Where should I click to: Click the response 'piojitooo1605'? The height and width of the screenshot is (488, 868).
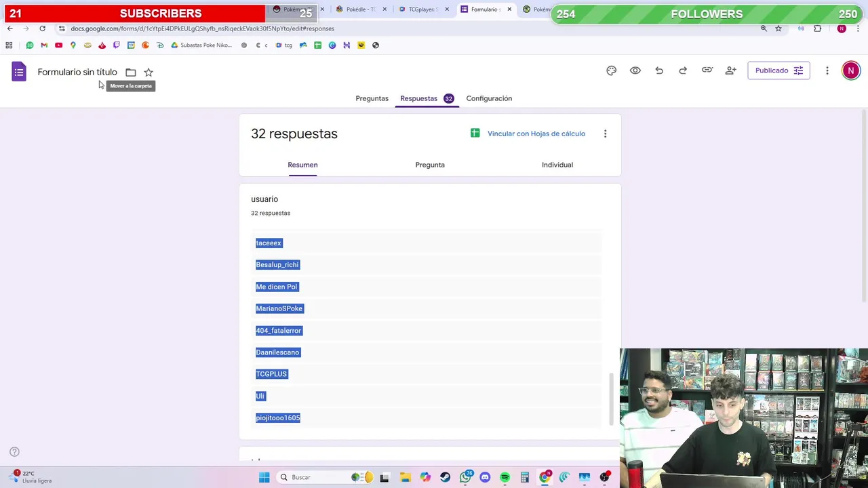(x=278, y=418)
